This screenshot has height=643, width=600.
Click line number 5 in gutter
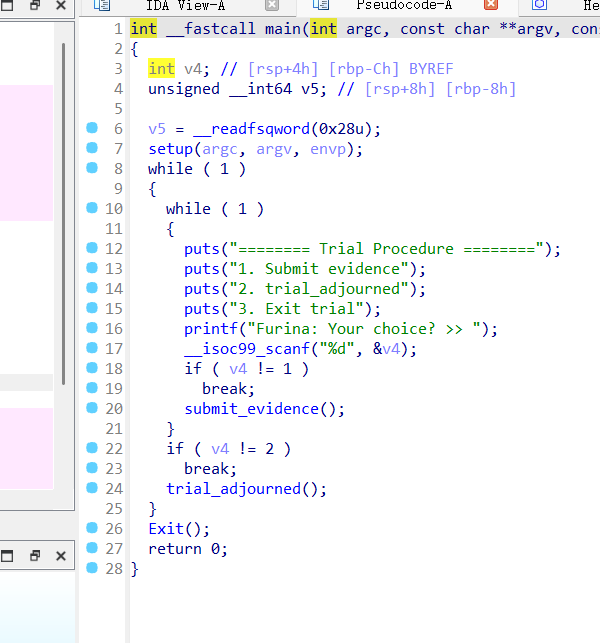tap(118, 109)
